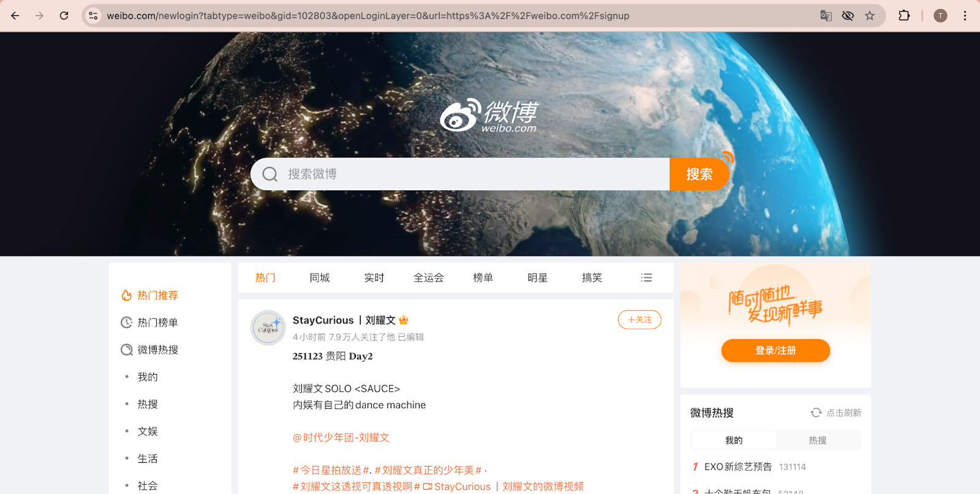This screenshot has width=980, height=494.
Task: Click the Weibo logo
Action: pyautogui.click(x=489, y=115)
